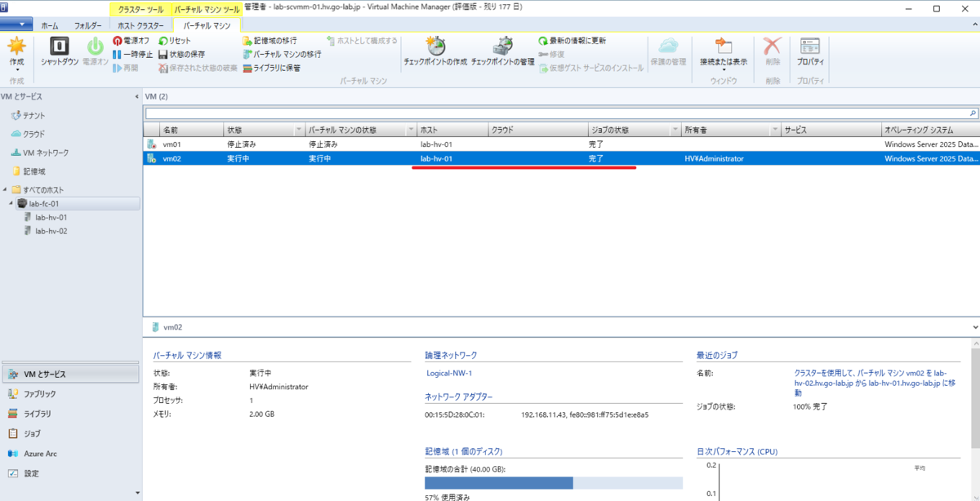980x501 pixels.
Task: Click チェックポイントの管理 (Manage Checkpoints)
Action: coord(502,52)
